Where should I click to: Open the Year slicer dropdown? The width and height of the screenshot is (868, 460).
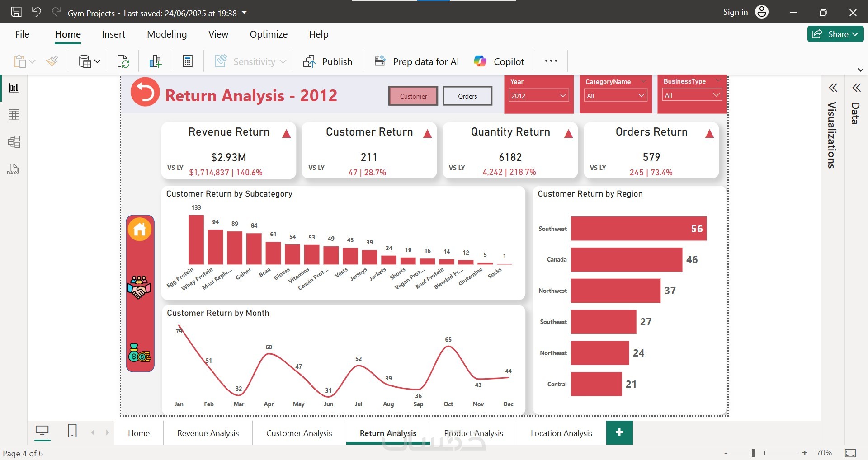coord(538,95)
